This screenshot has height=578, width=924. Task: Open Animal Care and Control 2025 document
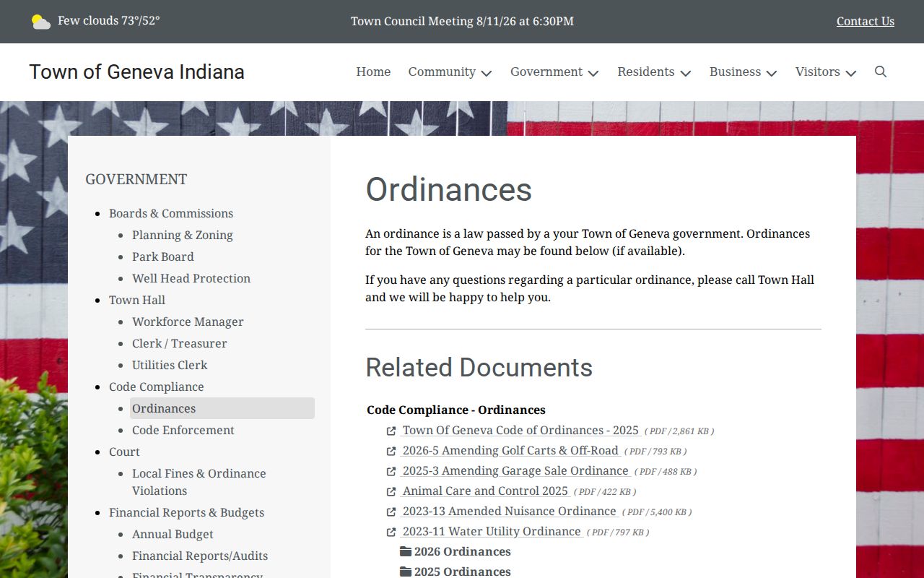pyautogui.click(x=485, y=491)
